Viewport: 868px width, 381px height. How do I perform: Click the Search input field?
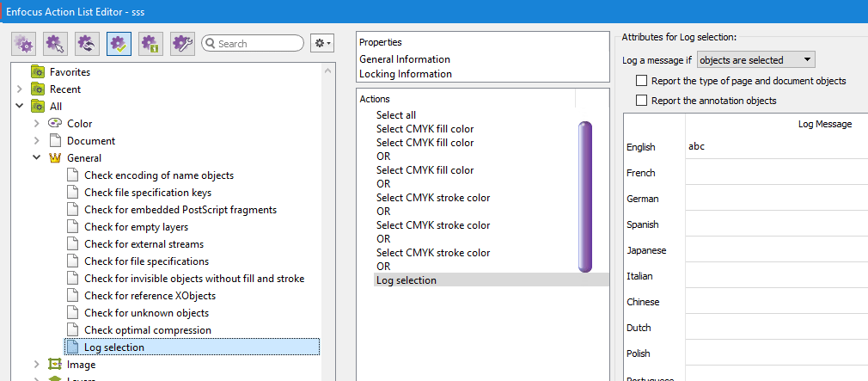click(253, 43)
